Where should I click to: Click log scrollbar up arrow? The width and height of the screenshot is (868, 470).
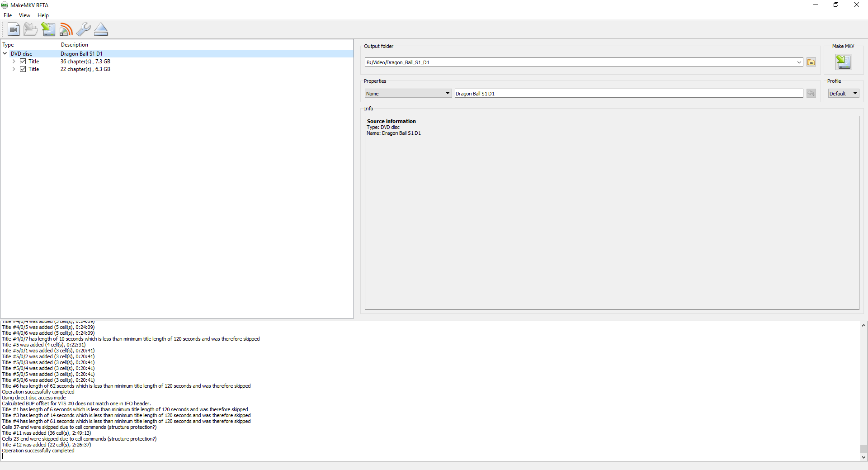tap(863, 325)
